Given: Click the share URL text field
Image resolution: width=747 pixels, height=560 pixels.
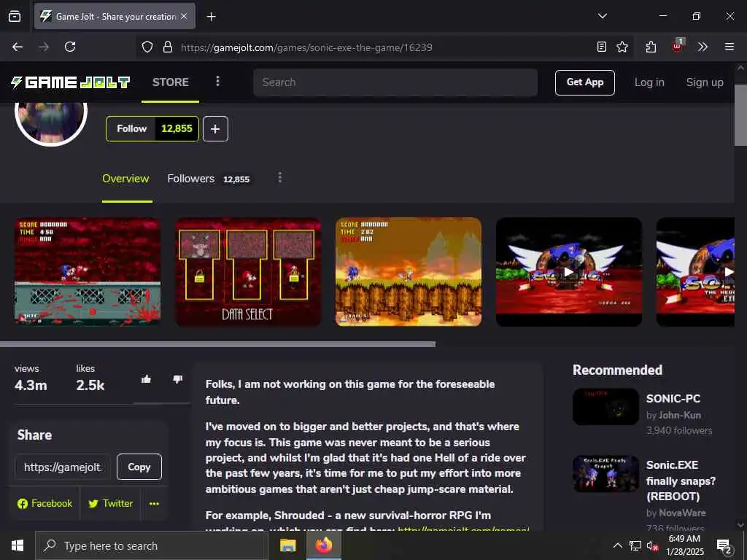Looking at the screenshot, I should point(63,467).
